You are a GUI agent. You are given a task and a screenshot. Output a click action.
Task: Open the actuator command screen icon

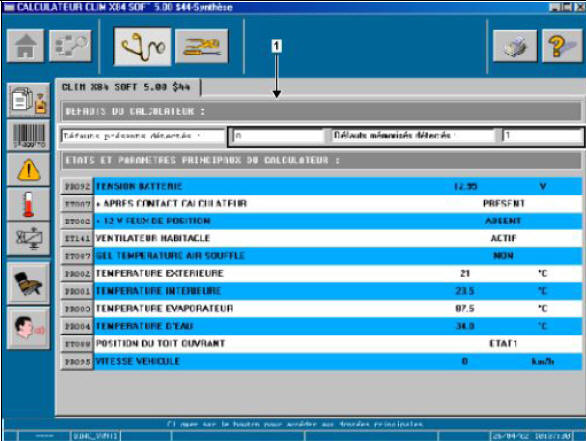pos(28,238)
